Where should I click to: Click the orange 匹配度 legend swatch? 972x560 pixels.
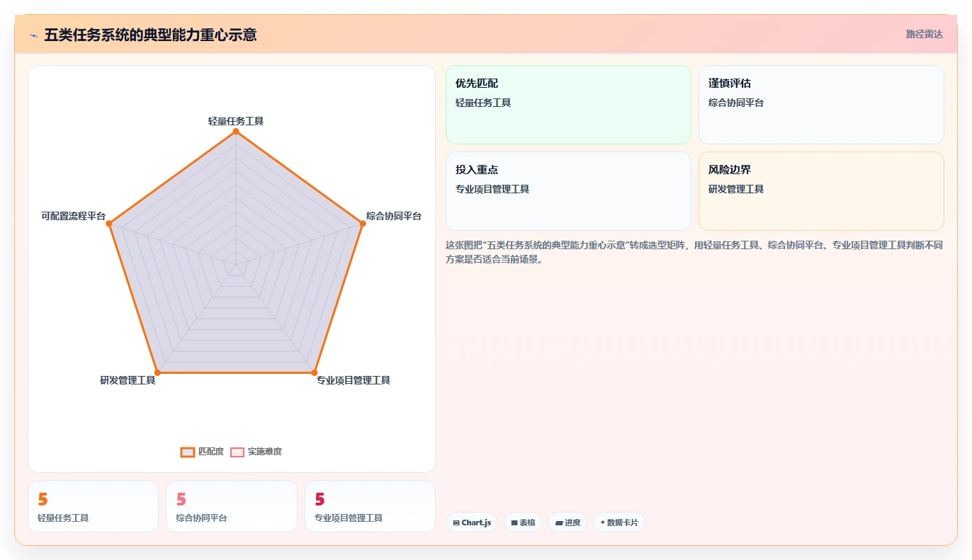click(188, 452)
